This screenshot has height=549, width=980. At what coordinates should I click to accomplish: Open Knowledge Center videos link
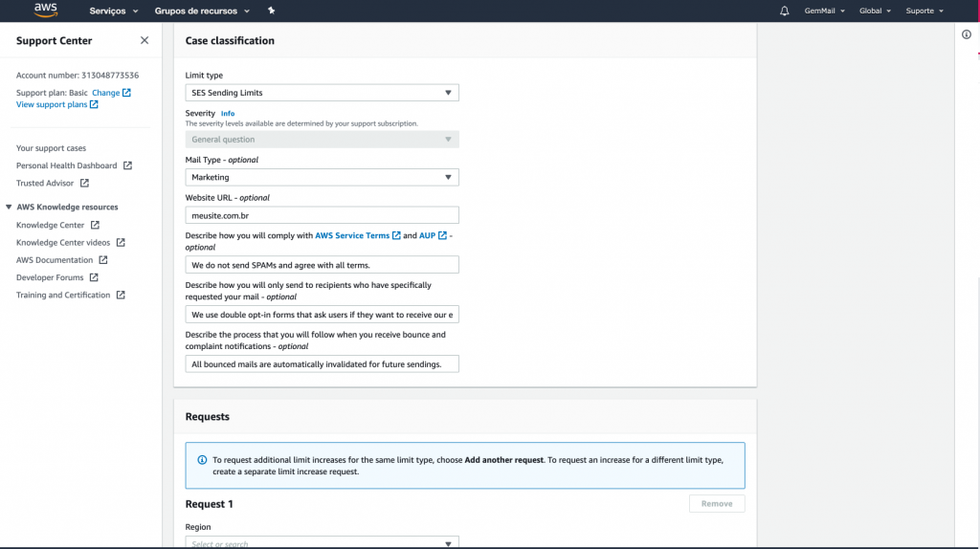[63, 242]
